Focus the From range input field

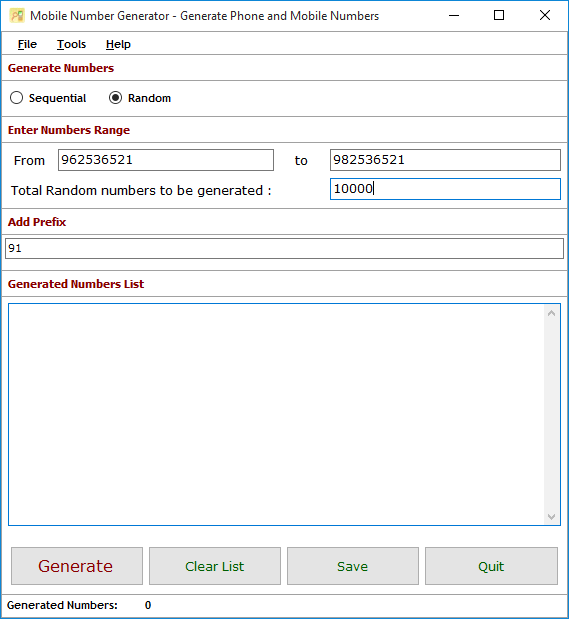tap(166, 160)
